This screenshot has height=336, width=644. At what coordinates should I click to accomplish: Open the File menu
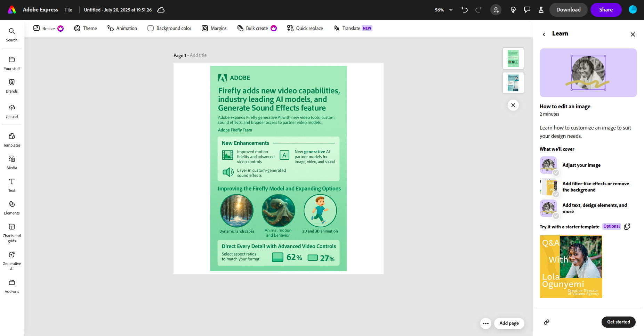tap(69, 10)
